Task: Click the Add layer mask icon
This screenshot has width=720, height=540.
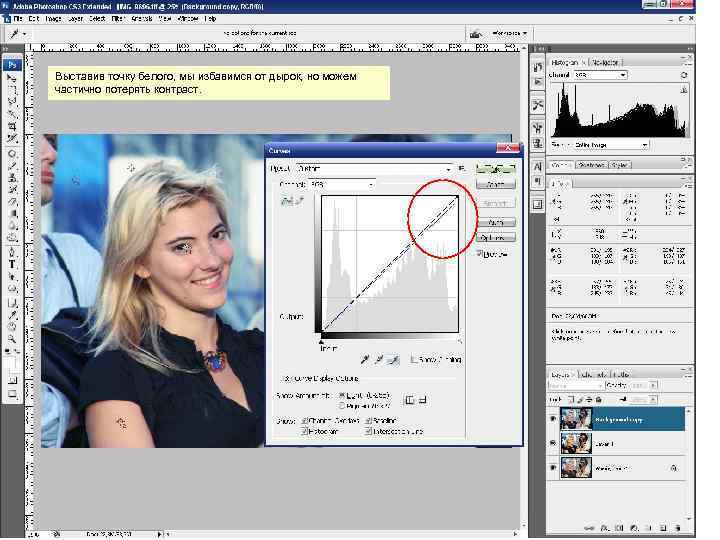Action: coord(619,528)
